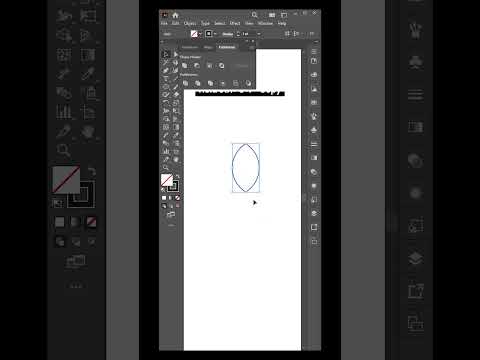Set paint mode to Color
Screen dimensions: 480x360
click(164, 198)
